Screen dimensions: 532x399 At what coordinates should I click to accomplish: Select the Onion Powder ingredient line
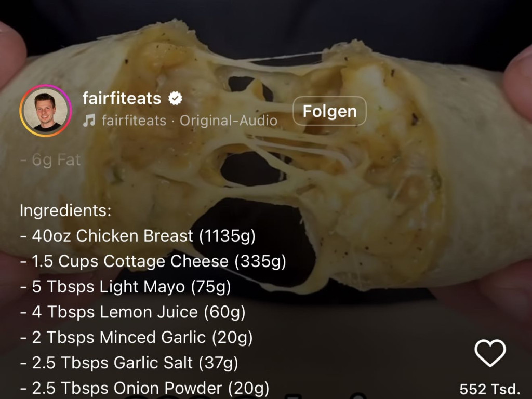[x=144, y=388]
